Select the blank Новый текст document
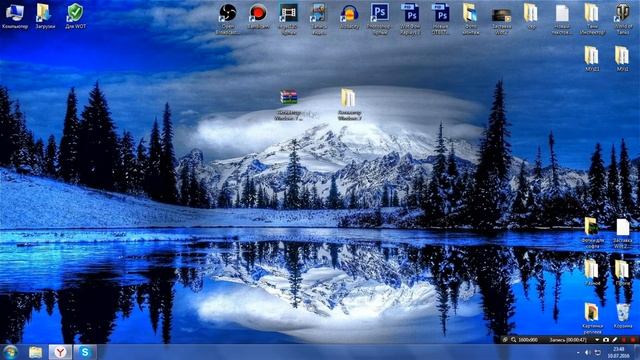Viewport: 640px width, 360px height. pos(562,19)
